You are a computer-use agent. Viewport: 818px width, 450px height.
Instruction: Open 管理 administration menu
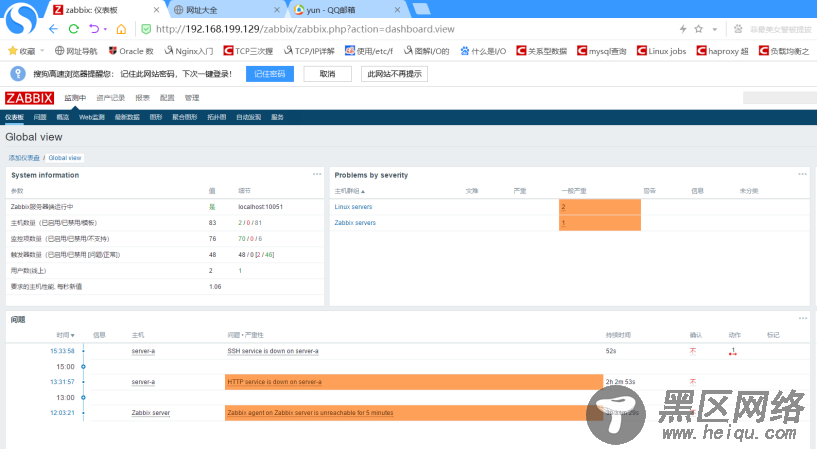tap(192, 98)
